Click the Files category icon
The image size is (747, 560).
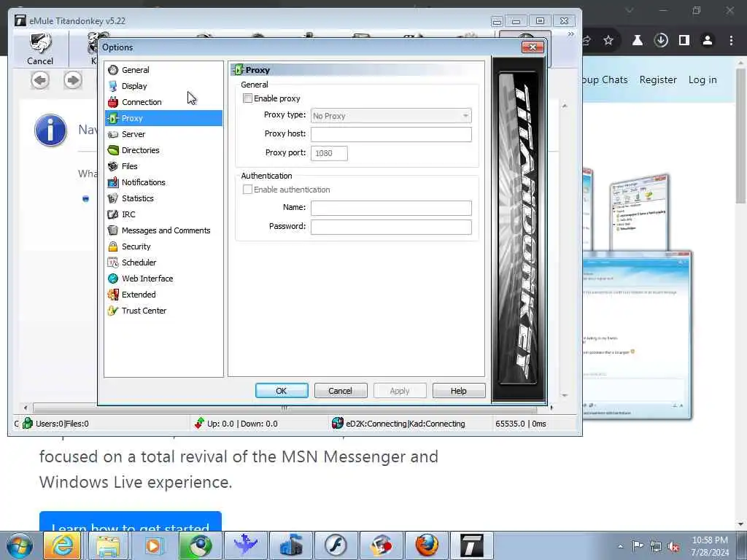[x=113, y=166]
